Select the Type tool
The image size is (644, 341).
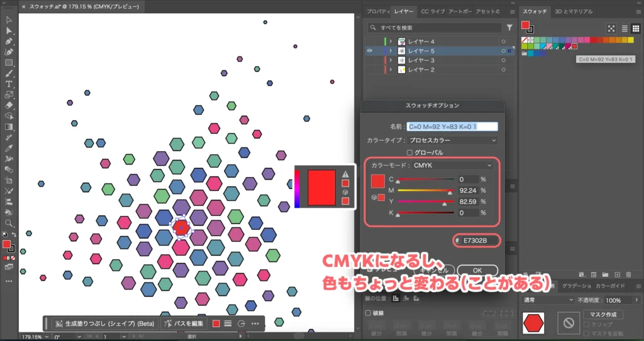coord(9,84)
